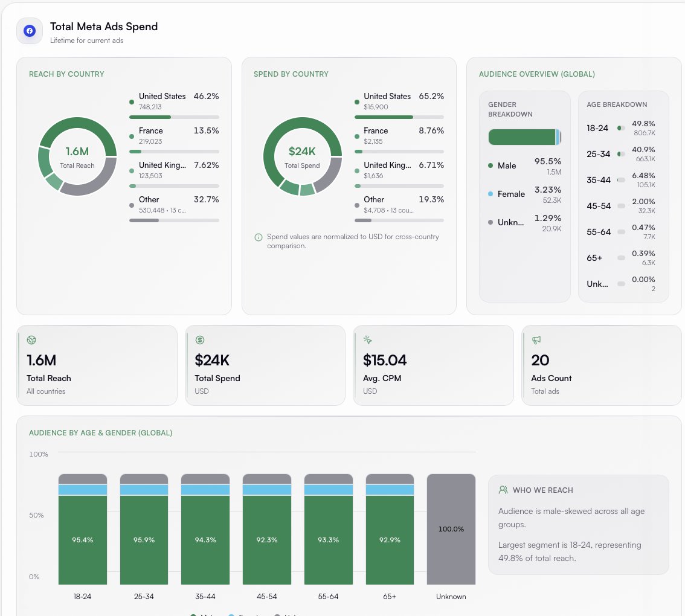
Task: Click the $15.04 Avg. CPM value
Action: click(384, 361)
